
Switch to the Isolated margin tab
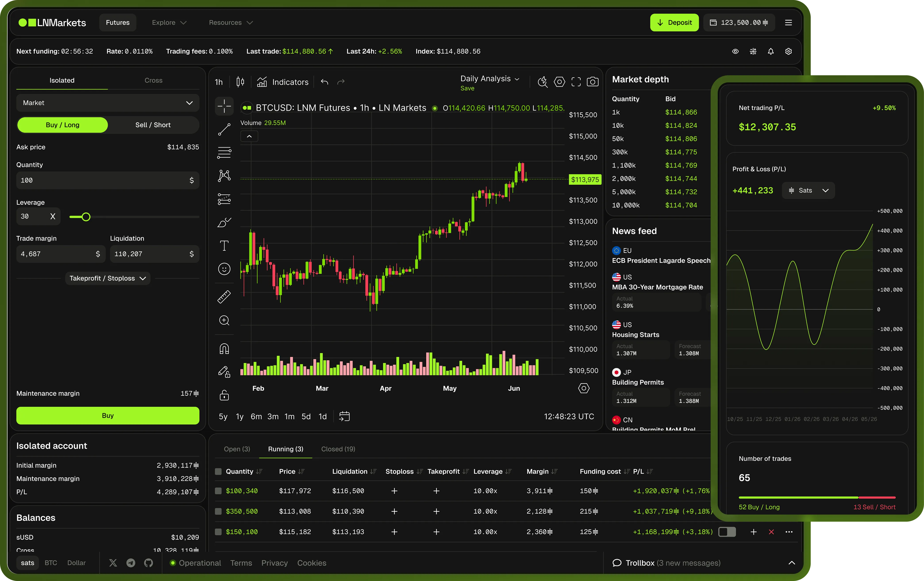(x=62, y=80)
